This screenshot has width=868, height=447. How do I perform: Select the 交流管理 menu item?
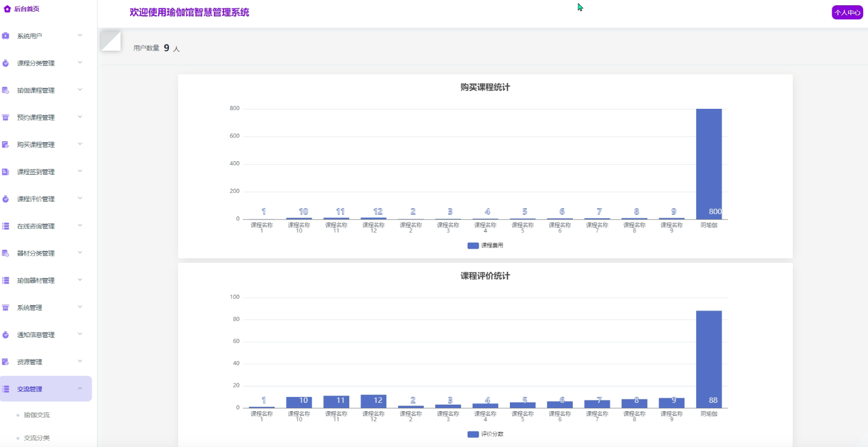(x=46, y=389)
